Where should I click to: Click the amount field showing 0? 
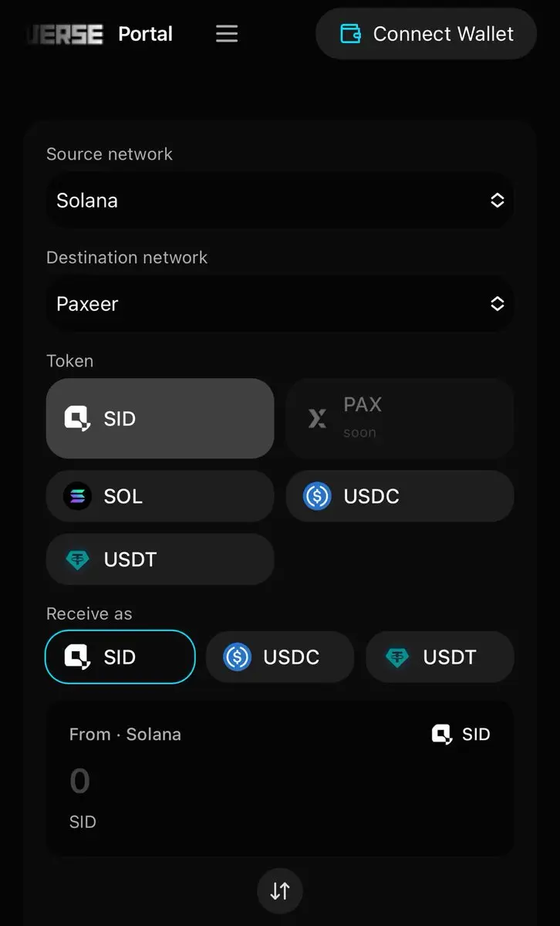coord(80,781)
